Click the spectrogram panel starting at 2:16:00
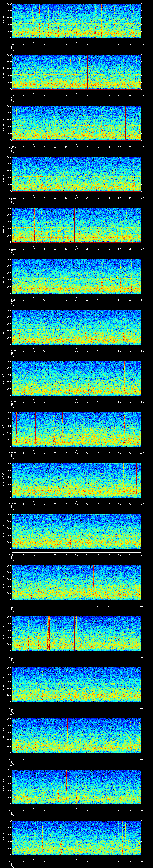 coord(76,786)
